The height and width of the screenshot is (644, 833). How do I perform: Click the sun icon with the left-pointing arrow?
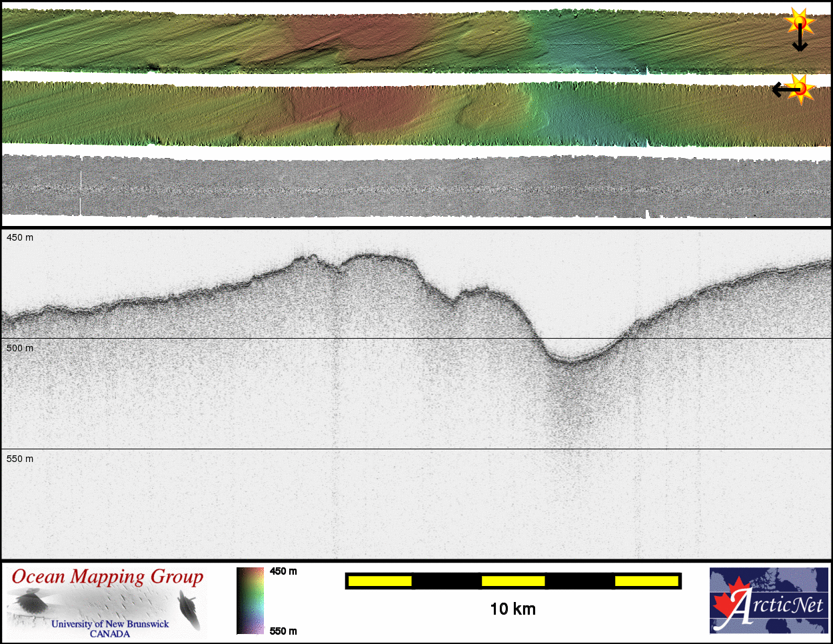(x=801, y=88)
